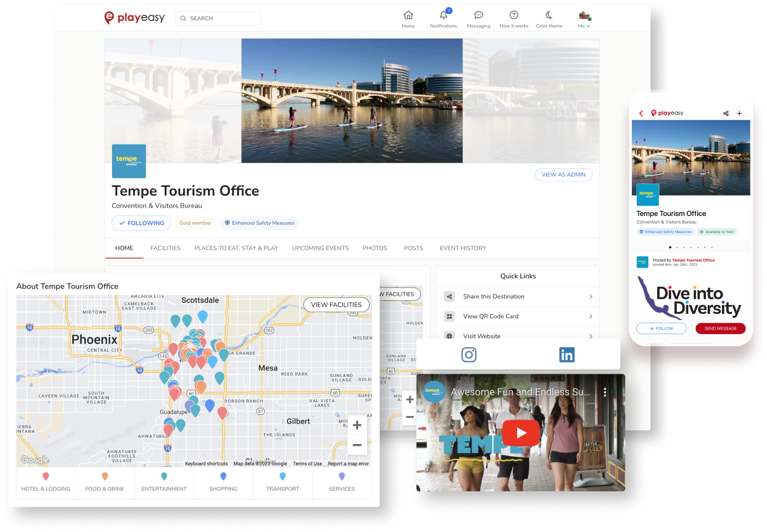
Task: Open the map Terms of Use link
Action: 308,464
